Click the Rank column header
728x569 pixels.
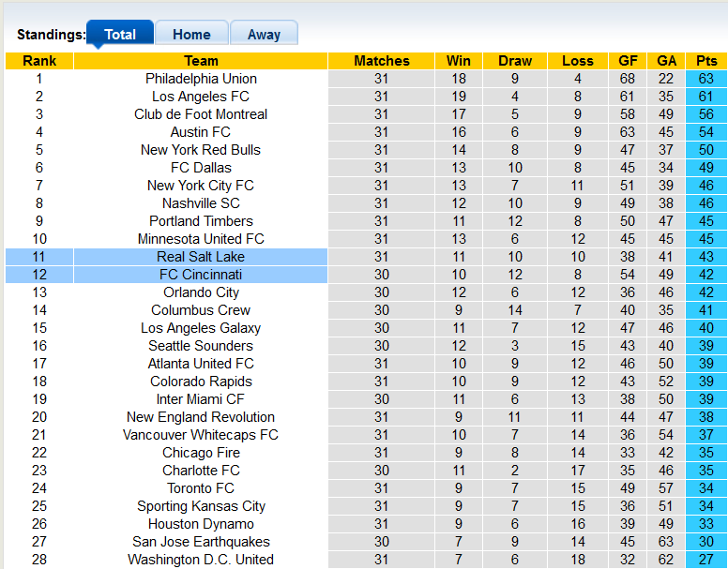tap(39, 61)
